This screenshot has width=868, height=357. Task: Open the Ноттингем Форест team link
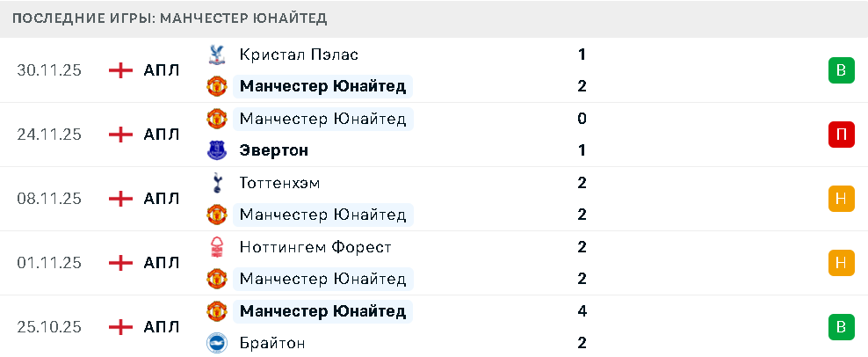click(315, 247)
